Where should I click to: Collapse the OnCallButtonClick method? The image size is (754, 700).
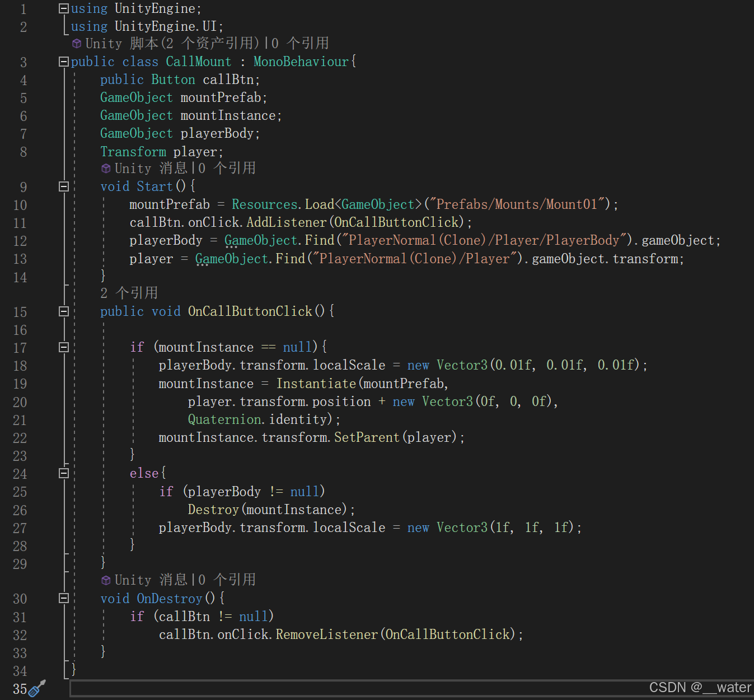point(64,311)
